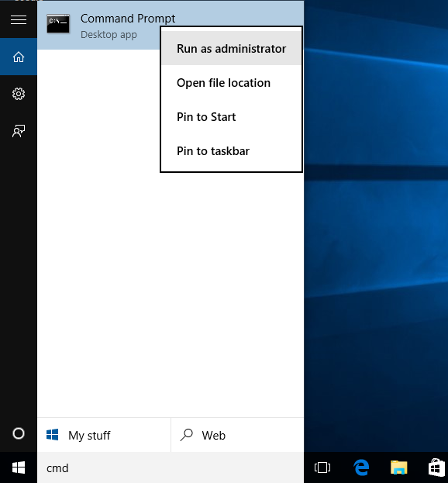Viewport: 448px width, 483px height.
Task: Select Pin to Start
Action: [231, 117]
